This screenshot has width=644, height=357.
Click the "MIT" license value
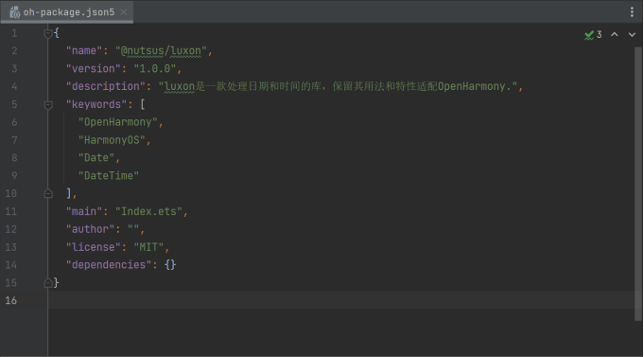click(x=148, y=247)
